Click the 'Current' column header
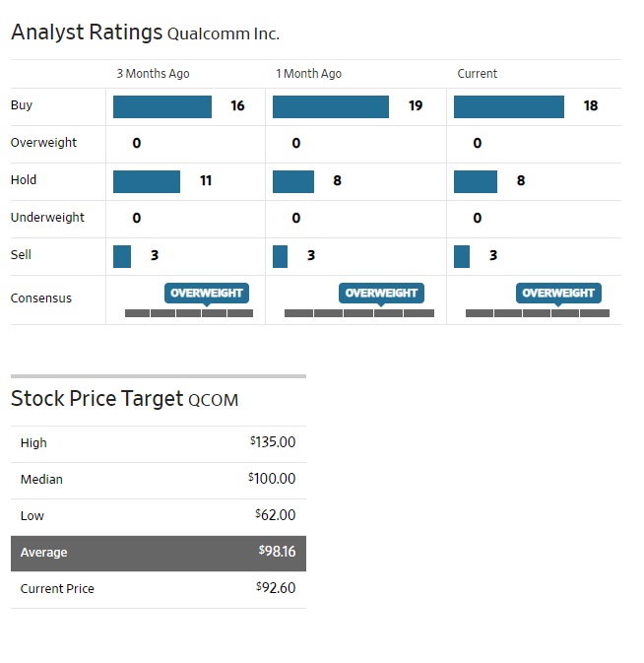This screenshot has height=663, width=644. (x=478, y=74)
